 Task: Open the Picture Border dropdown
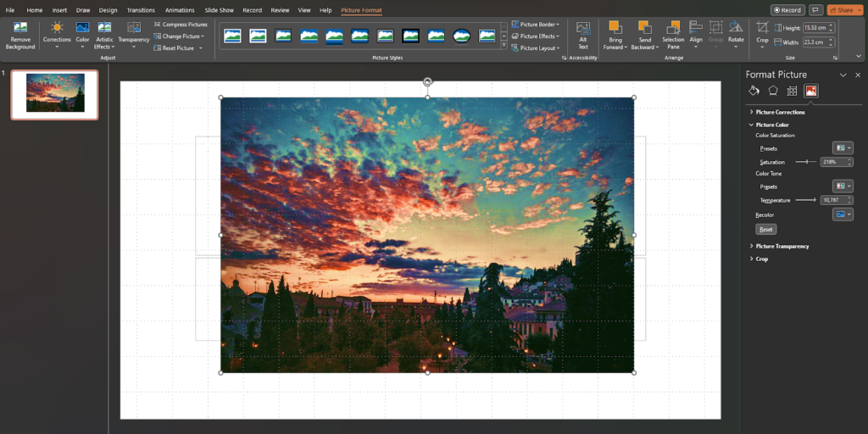tap(536, 25)
